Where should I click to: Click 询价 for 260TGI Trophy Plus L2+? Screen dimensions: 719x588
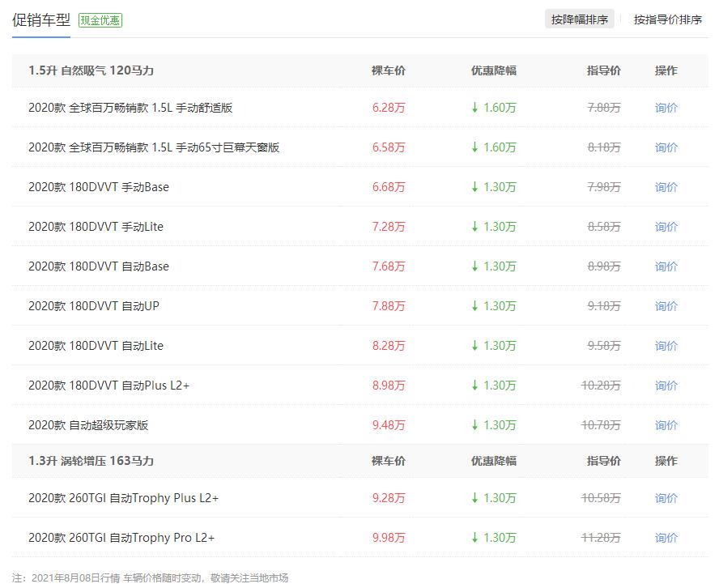click(x=666, y=498)
